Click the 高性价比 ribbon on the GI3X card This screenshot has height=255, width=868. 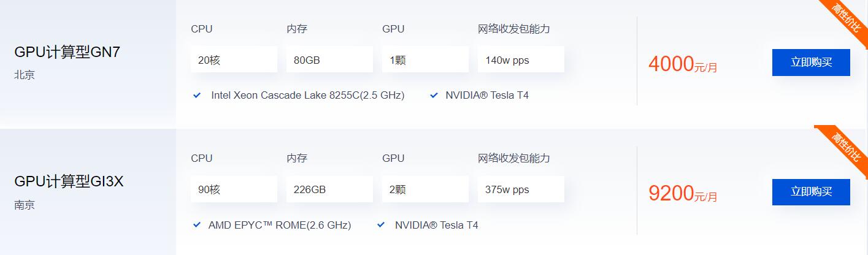(x=844, y=146)
